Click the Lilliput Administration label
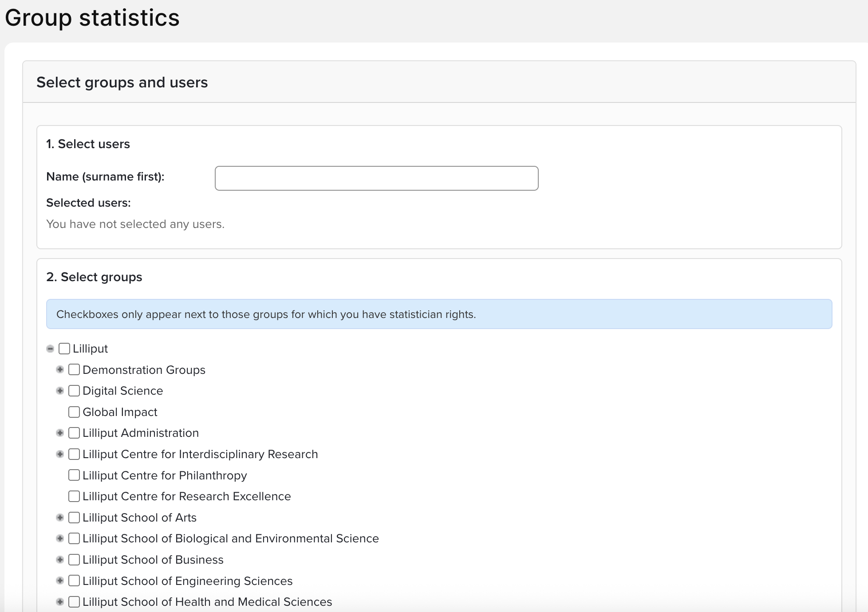This screenshot has height=612, width=868. click(x=140, y=433)
